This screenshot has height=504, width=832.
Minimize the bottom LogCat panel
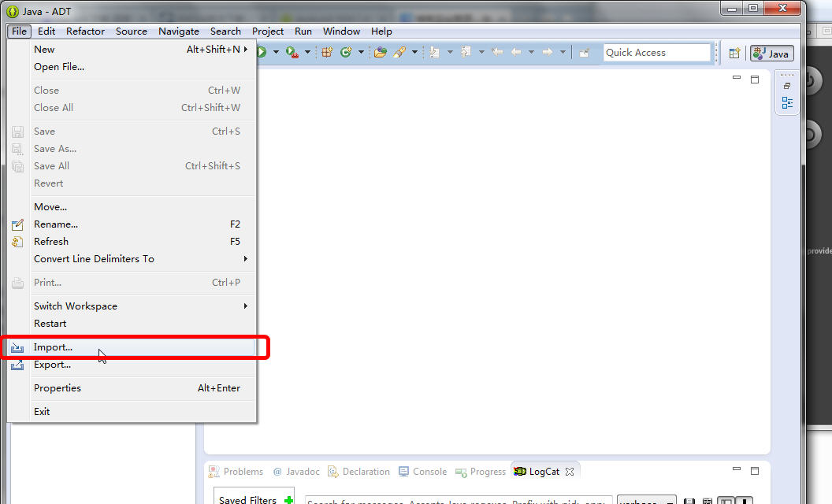[737, 469]
